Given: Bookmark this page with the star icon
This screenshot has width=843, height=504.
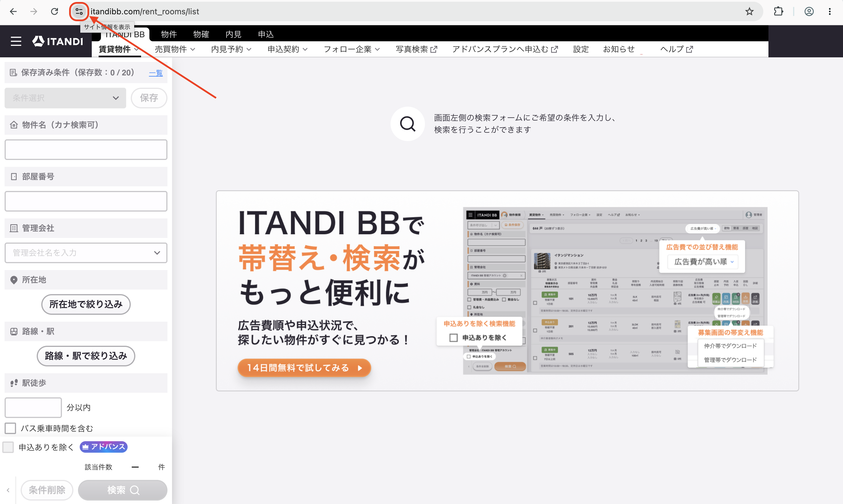Looking at the screenshot, I should pyautogui.click(x=749, y=11).
